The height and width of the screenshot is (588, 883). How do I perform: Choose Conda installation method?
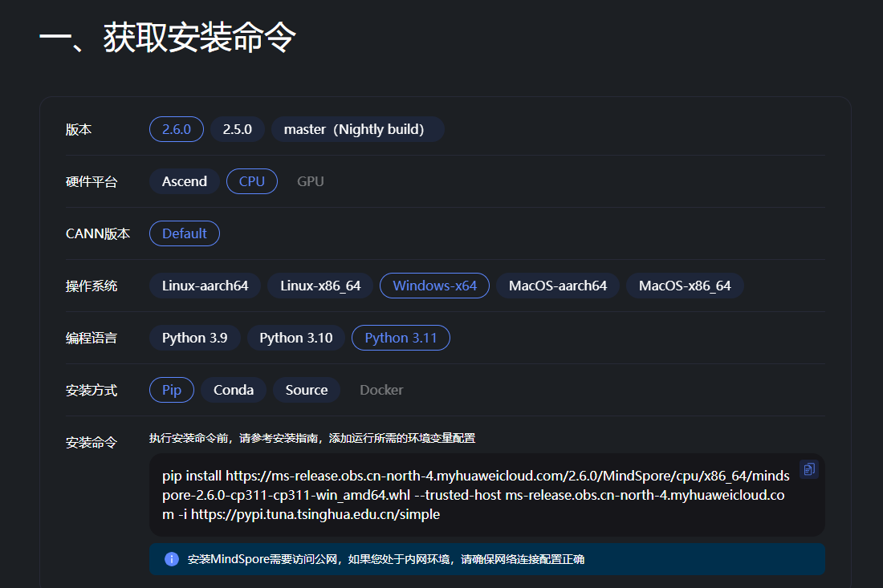tap(234, 390)
